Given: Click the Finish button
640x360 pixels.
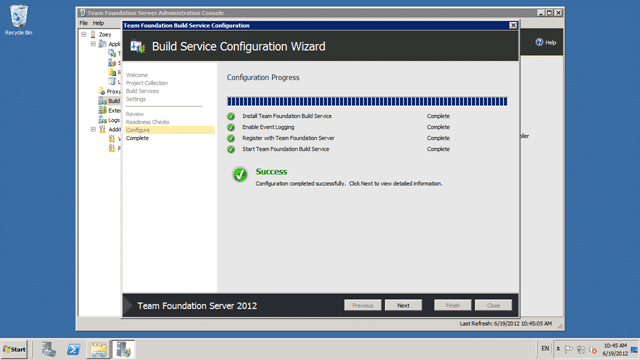Looking at the screenshot, I should pos(452,305).
